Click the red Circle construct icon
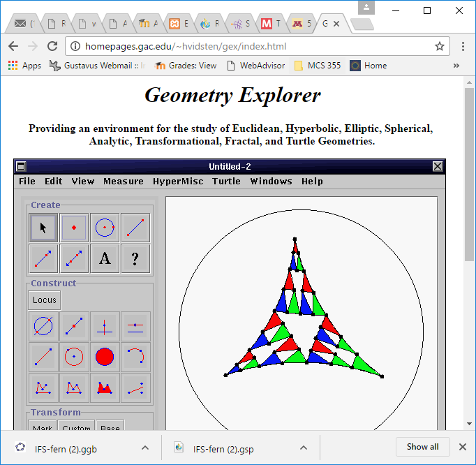 pyautogui.click(x=74, y=357)
